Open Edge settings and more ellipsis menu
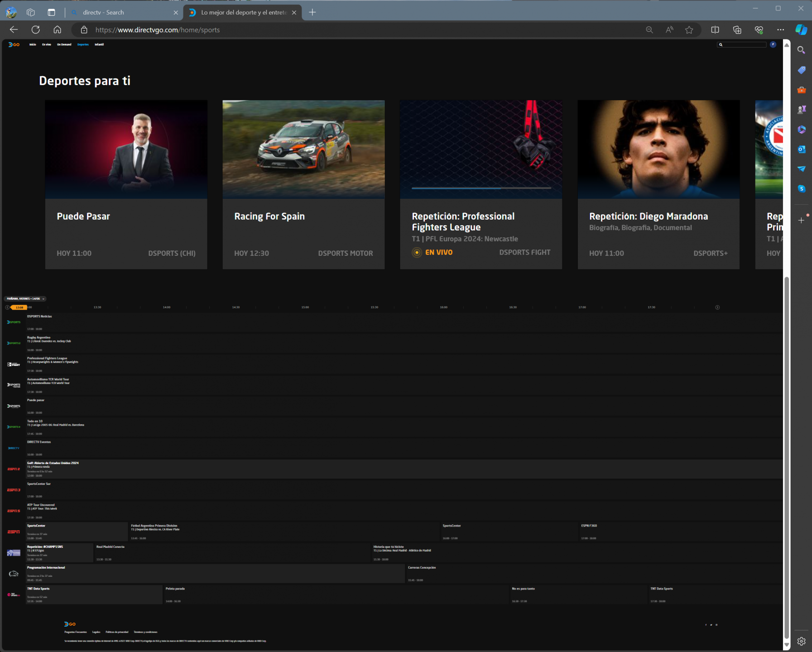 pos(780,30)
